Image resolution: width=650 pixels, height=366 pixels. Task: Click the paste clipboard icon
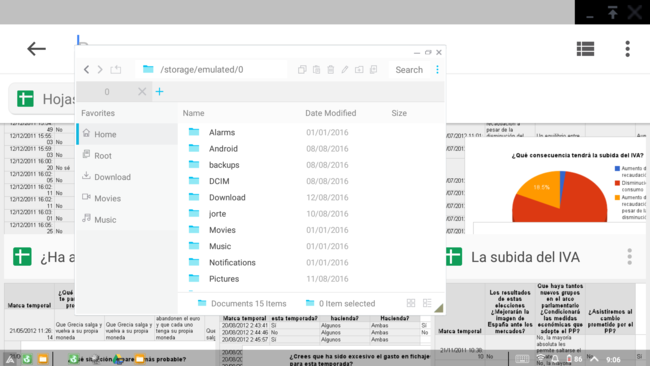[x=316, y=70]
